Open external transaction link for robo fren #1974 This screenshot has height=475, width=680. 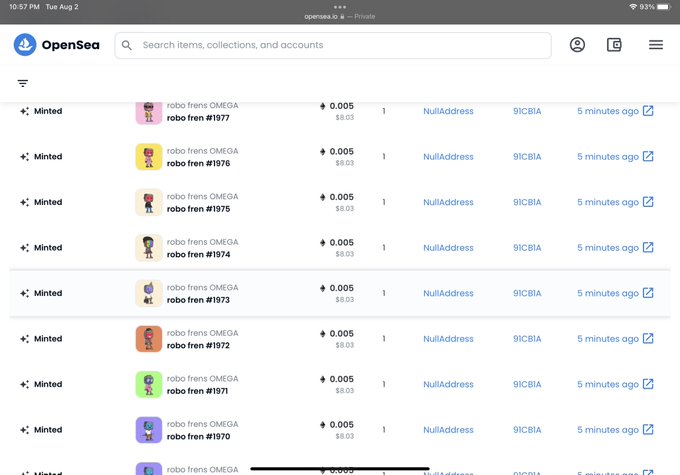tap(648, 248)
